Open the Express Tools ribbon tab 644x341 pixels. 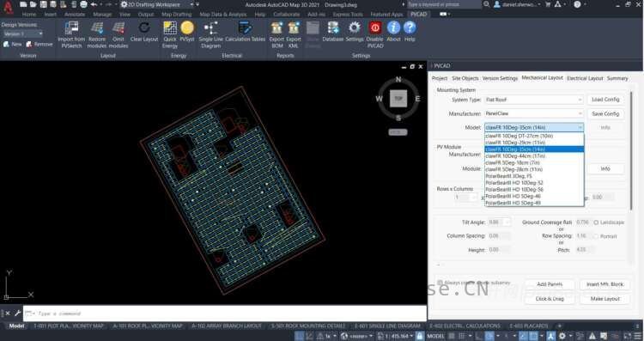click(348, 15)
